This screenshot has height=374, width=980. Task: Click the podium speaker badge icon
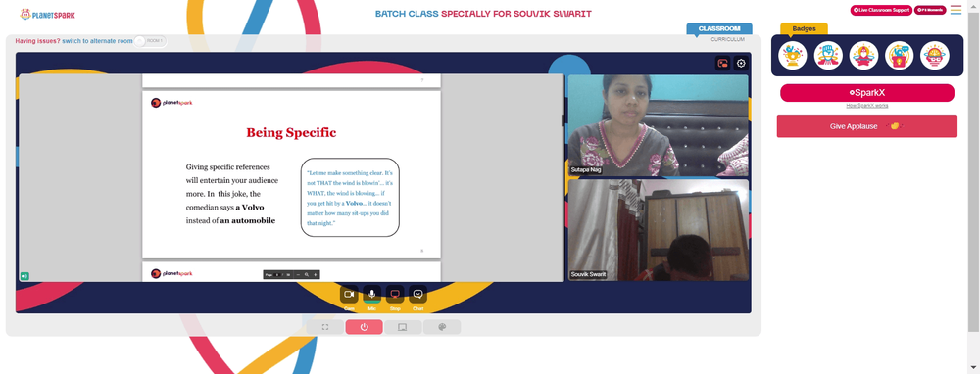coord(900,56)
